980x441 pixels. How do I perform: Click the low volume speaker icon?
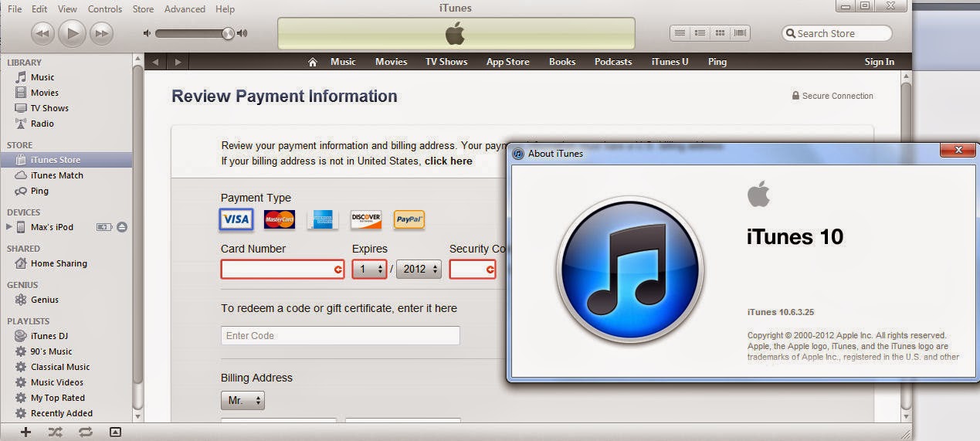pos(147,33)
